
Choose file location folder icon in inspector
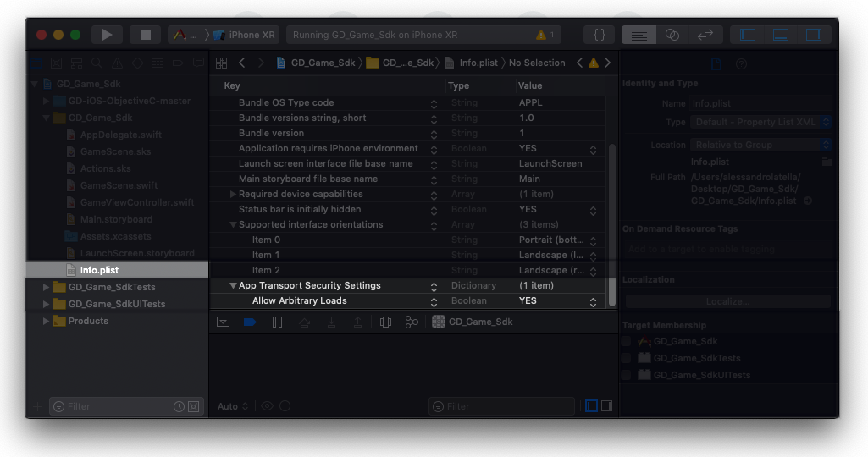coord(827,162)
